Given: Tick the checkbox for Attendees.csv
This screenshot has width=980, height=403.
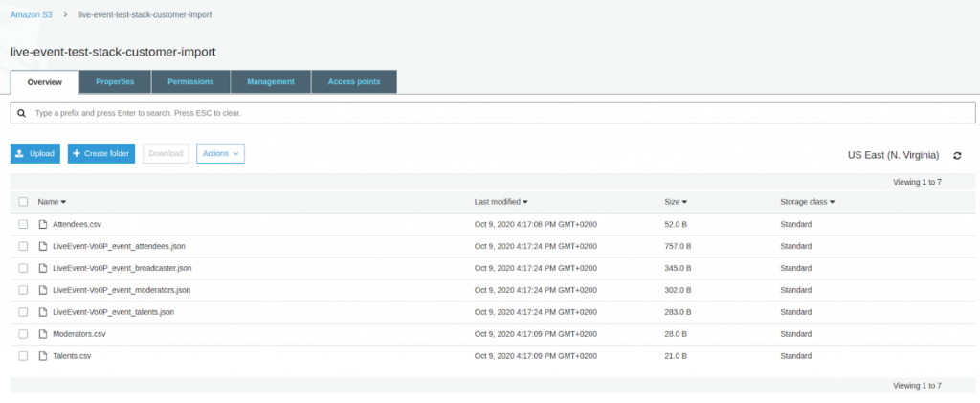Looking at the screenshot, I should pyautogui.click(x=23, y=224).
